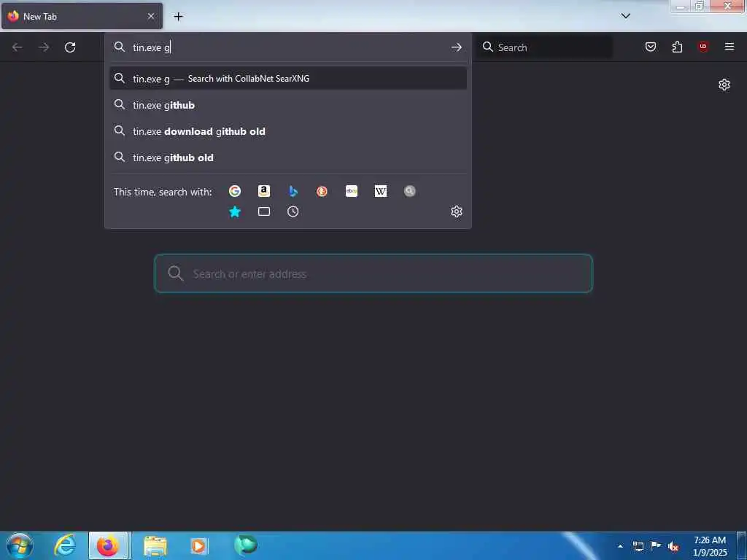Open Windows Explorer folder from taskbar
747x560 pixels.
coord(155,545)
